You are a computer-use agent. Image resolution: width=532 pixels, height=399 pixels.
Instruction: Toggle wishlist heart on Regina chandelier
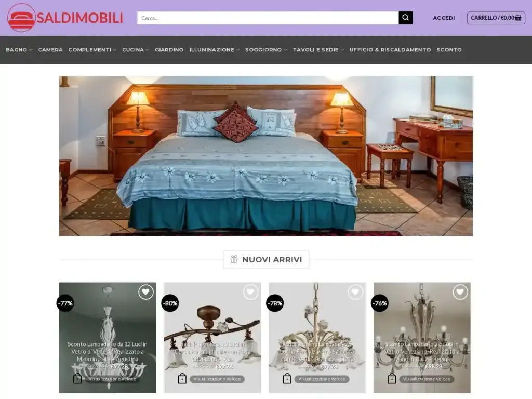460,292
